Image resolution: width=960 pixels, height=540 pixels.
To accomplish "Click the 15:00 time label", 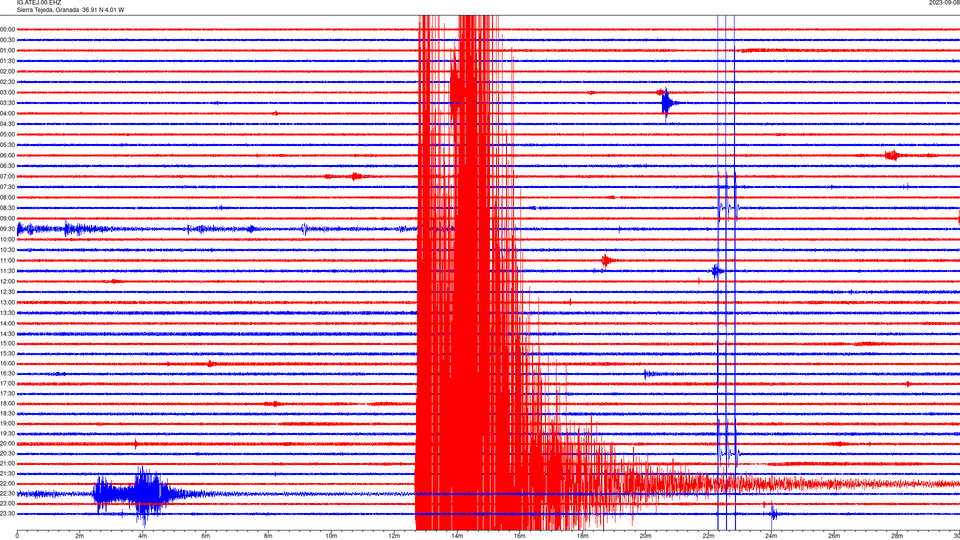I will click(7, 343).
